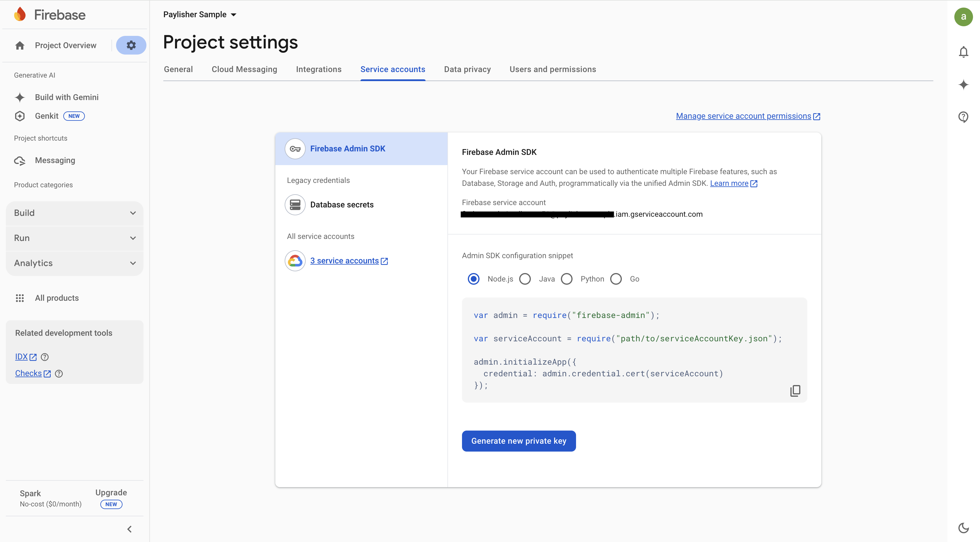The image size is (980, 542).
Task: Click the Firebase wordmark text
Action: [x=60, y=15]
